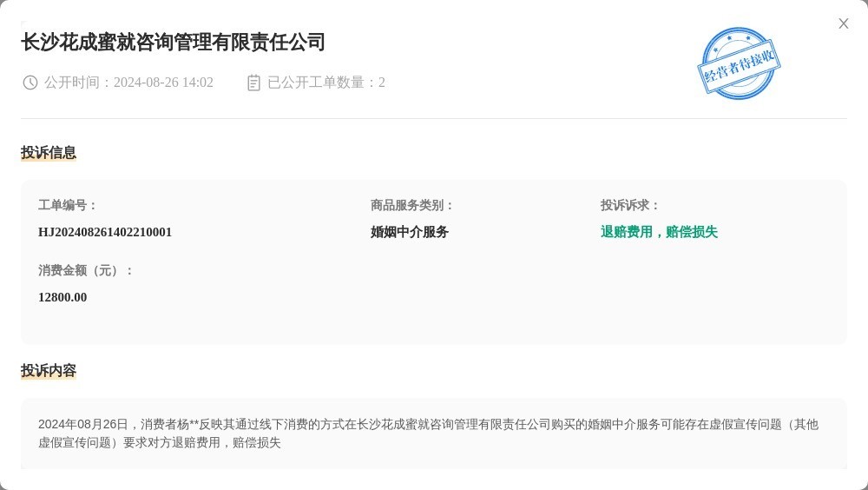Click the 婚姻中介服务 category value
The width and height of the screenshot is (868, 490).
point(410,232)
